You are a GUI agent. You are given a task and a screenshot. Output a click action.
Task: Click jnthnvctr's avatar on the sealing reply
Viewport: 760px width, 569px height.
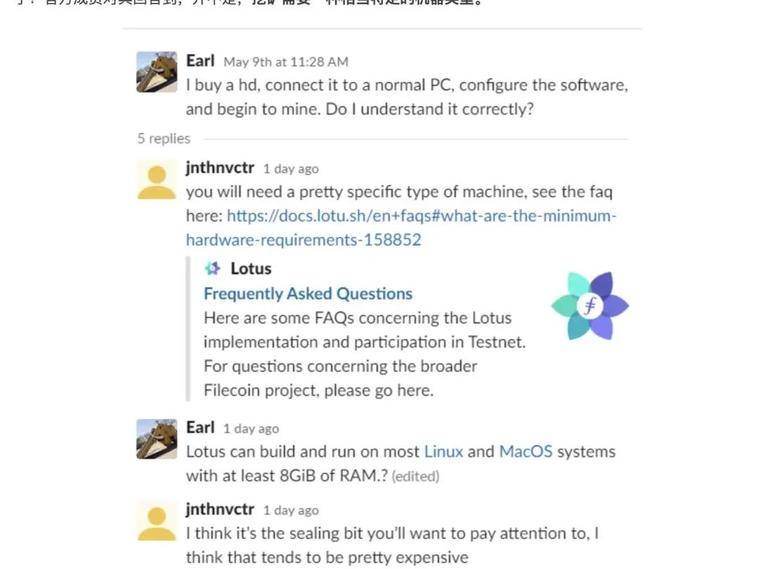(x=156, y=521)
